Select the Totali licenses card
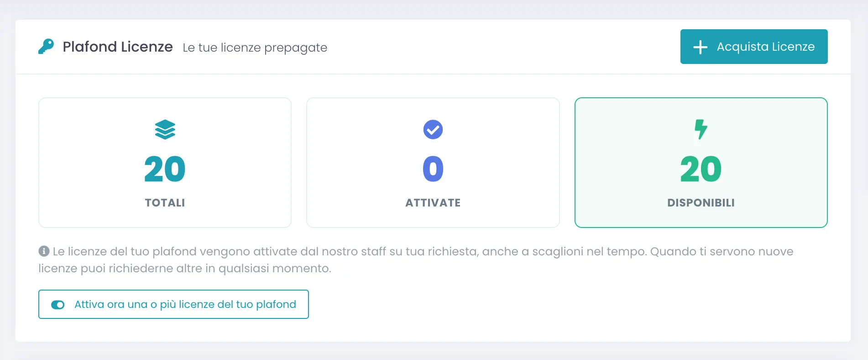The width and height of the screenshot is (868, 360). pos(165,163)
